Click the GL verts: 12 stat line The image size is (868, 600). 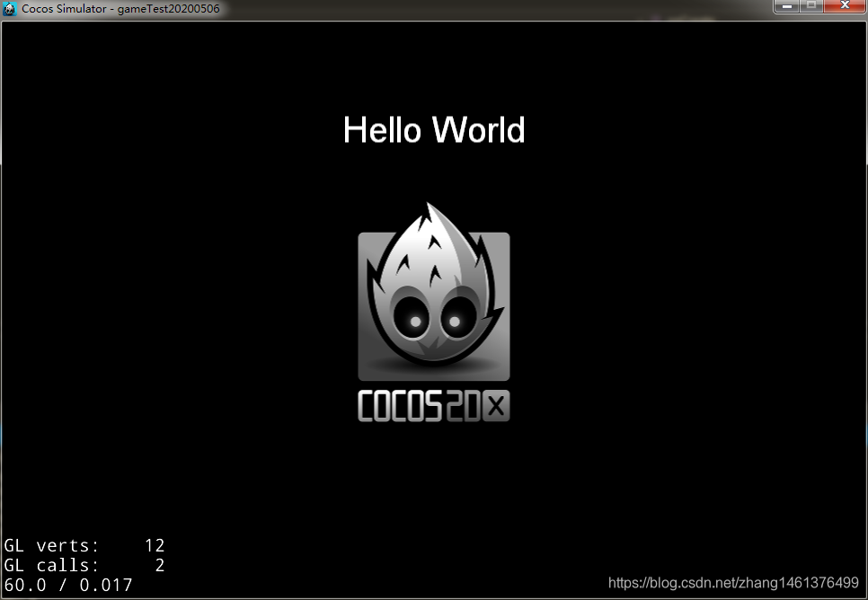click(84, 545)
